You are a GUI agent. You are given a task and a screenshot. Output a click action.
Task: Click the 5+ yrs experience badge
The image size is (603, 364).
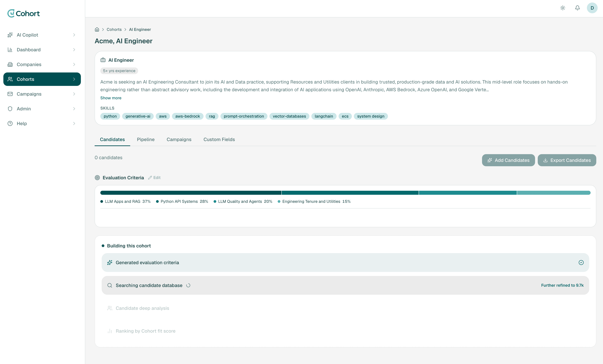(x=119, y=71)
